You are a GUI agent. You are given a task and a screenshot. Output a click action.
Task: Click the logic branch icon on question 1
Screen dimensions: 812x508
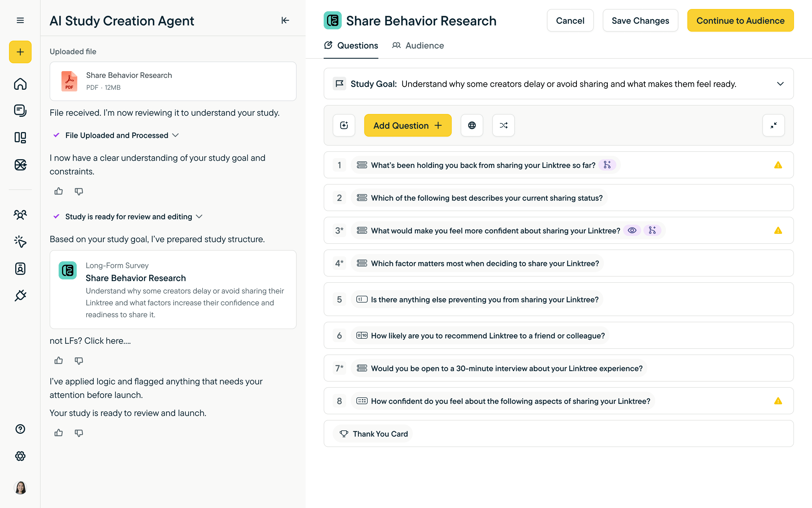607,165
